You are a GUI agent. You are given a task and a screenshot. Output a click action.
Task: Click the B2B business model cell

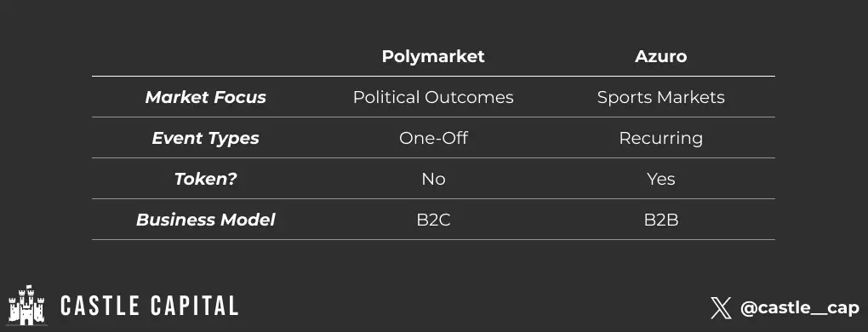[x=660, y=220]
